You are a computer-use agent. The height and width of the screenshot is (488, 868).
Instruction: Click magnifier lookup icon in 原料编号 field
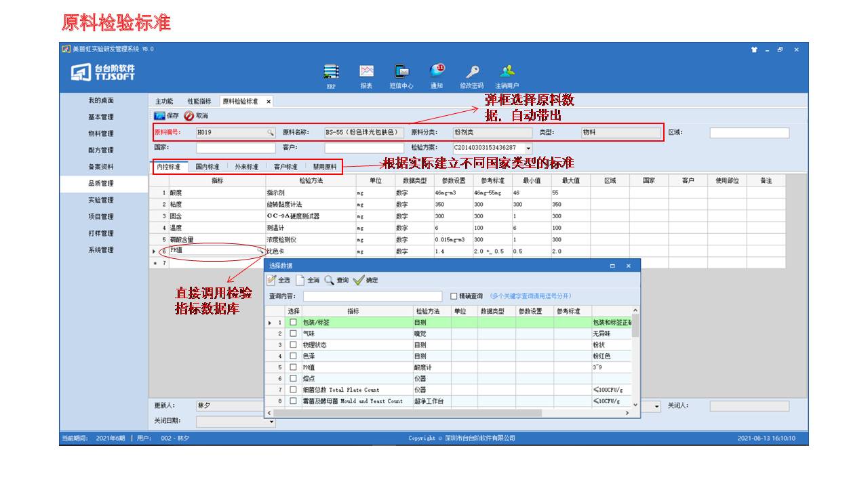coord(270,133)
